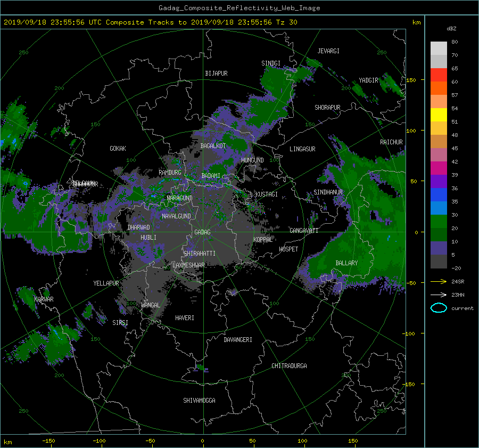Click the HUNGUND city label
Image resolution: width=479 pixels, height=448 pixels.
click(252, 160)
